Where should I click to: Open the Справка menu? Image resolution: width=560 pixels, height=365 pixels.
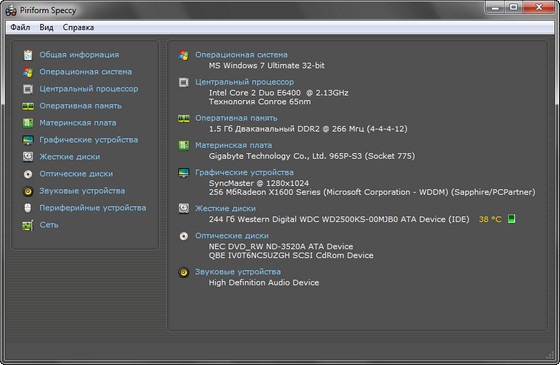pyautogui.click(x=78, y=28)
